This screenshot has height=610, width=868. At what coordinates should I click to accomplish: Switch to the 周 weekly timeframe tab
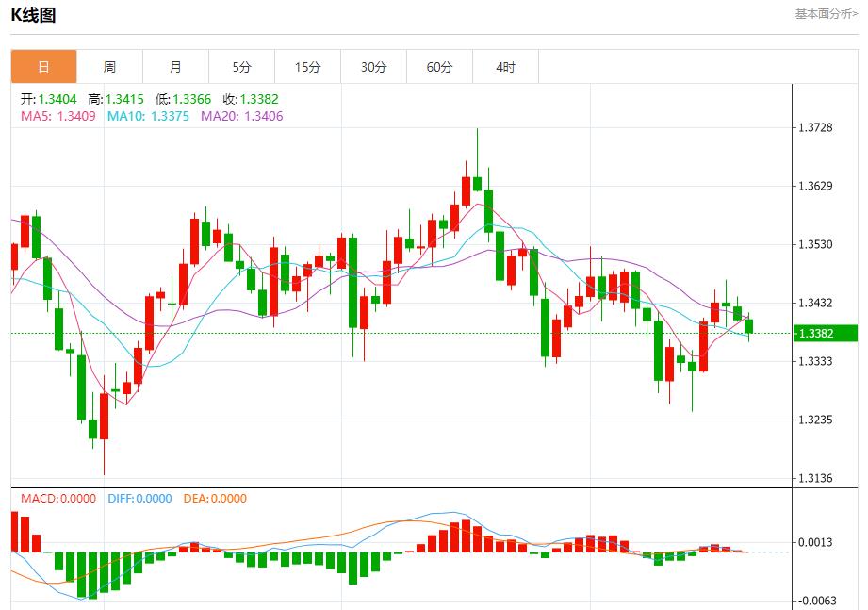tap(109, 66)
